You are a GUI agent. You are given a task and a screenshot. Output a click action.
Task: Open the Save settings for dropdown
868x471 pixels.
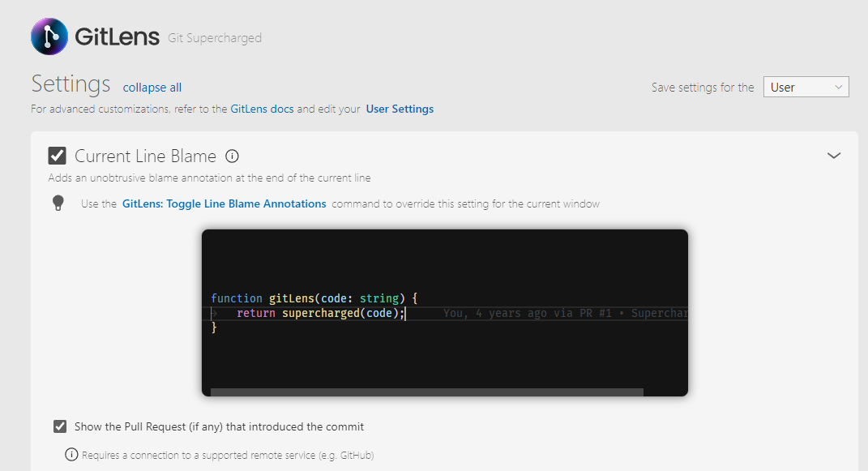click(x=806, y=86)
